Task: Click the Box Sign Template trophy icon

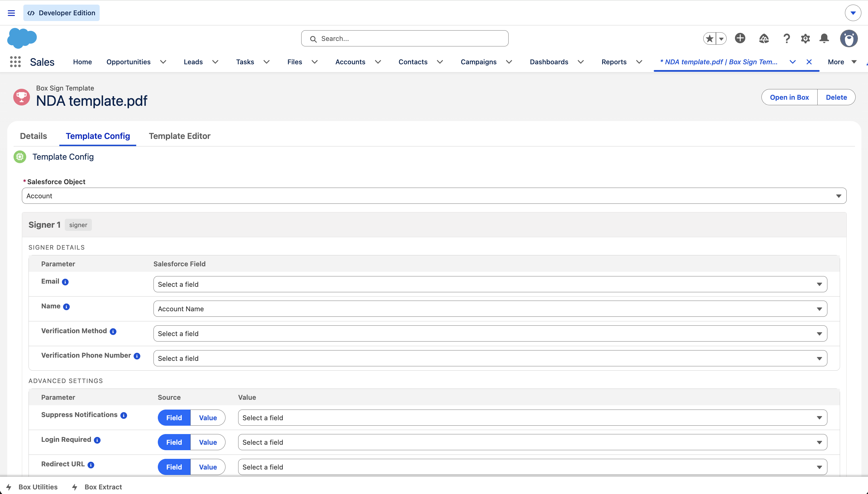Action: 21,97
